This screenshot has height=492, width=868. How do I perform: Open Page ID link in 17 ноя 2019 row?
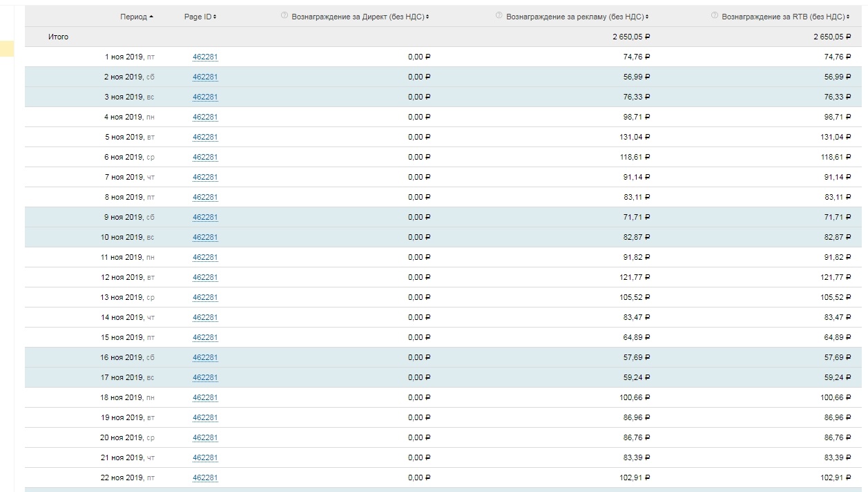click(x=205, y=378)
